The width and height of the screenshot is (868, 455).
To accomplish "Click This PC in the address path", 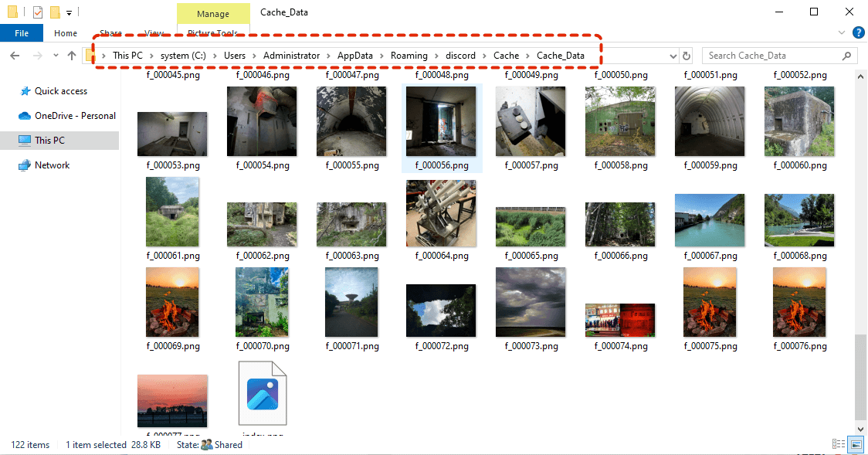I will point(127,56).
